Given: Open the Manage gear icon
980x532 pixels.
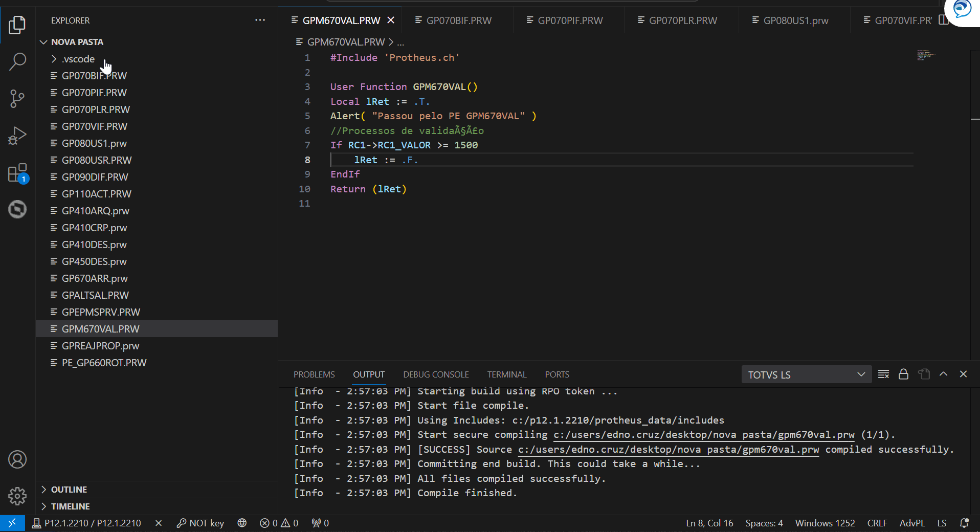Looking at the screenshot, I should [17, 496].
